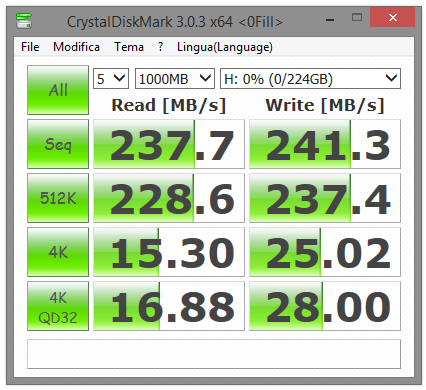Start the 4K QD32 test

(58, 306)
